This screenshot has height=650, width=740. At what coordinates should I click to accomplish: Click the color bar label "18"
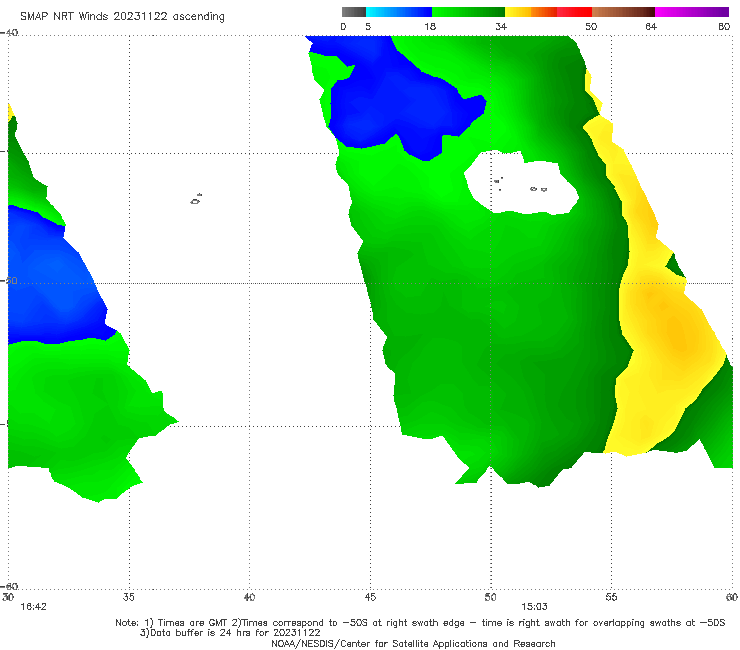430,26
